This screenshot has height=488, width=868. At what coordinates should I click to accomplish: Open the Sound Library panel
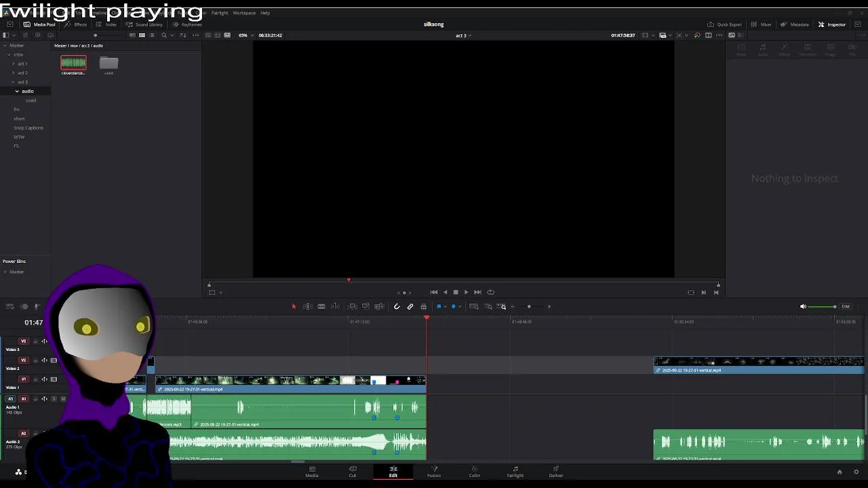[x=144, y=24]
